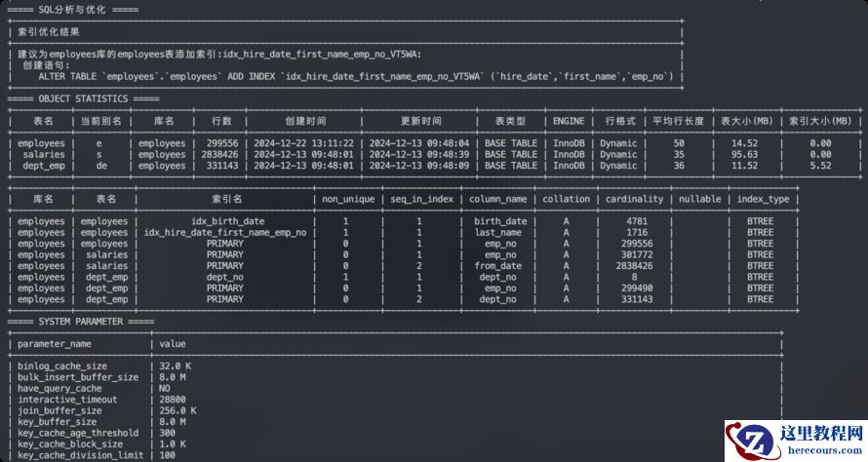Image resolution: width=868 pixels, height=462 pixels.
Task: Select the 'key_cache_division_limit' parameter name
Action: pos(80,455)
